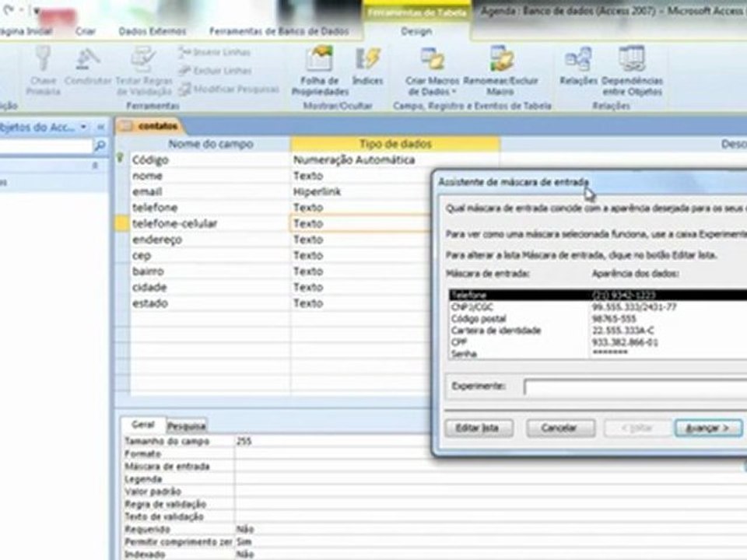The height and width of the screenshot is (560, 747).
Task: Click the Experimente test input box
Action: pyautogui.click(x=636, y=387)
